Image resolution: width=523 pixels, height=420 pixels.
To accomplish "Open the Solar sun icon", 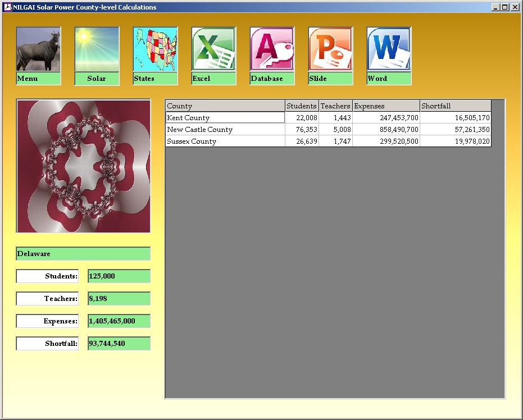I will pyautogui.click(x=97, y=49).
